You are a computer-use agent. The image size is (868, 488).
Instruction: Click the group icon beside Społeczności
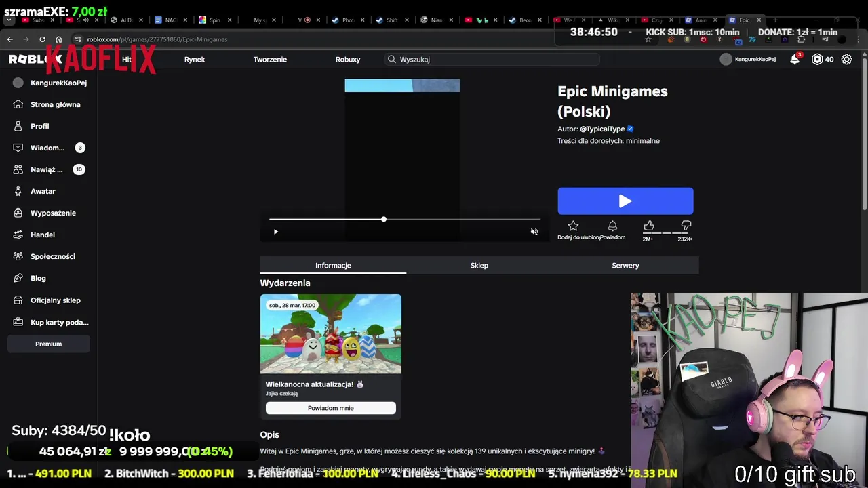click(x=18, y=256)
